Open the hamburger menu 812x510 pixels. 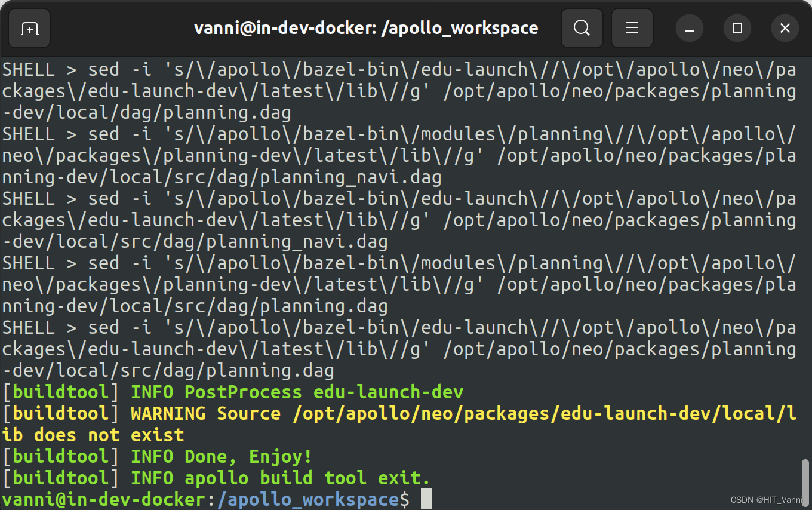[632, 28]
